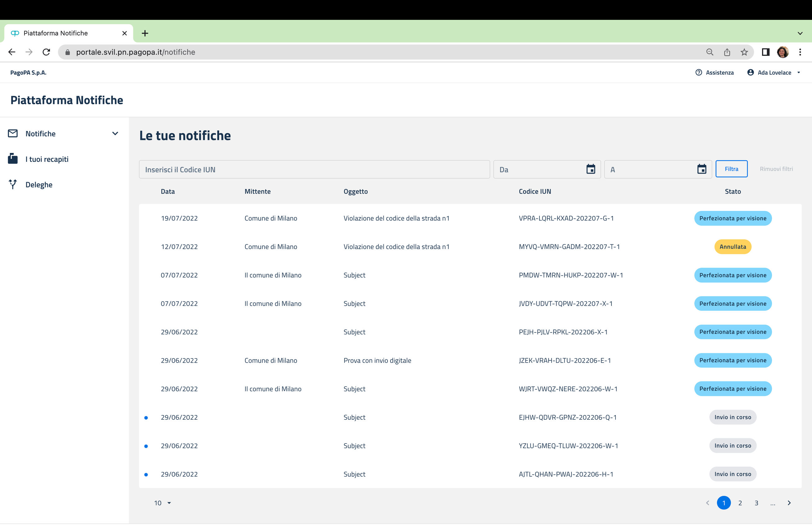The height and width of the screenshot is (527, 812).
Task: Bookmark page with the star icon
Action: click(x=744, y=52)
